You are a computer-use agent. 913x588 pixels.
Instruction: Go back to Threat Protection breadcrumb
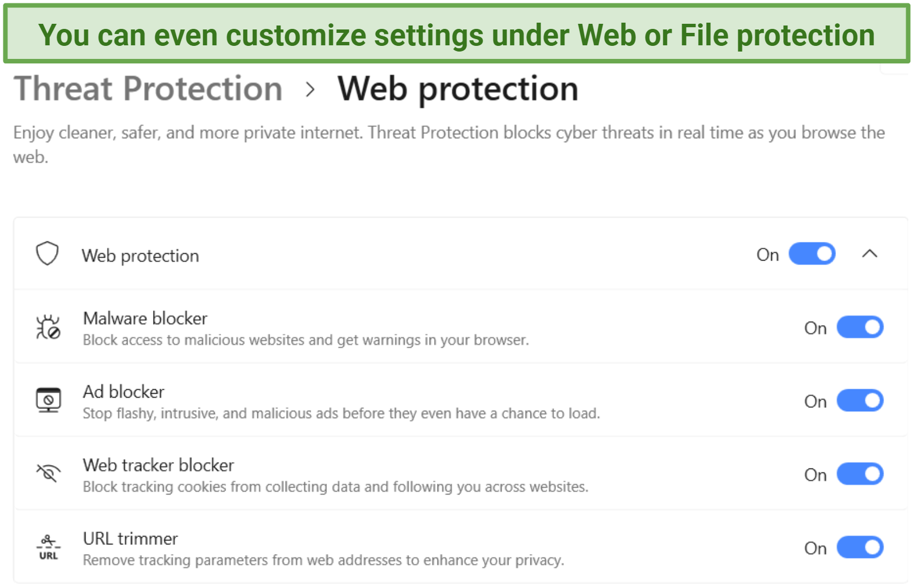pos(148,89)
